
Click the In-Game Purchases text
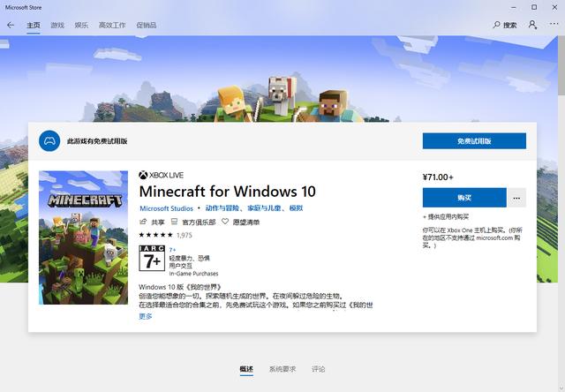point(193,274)
